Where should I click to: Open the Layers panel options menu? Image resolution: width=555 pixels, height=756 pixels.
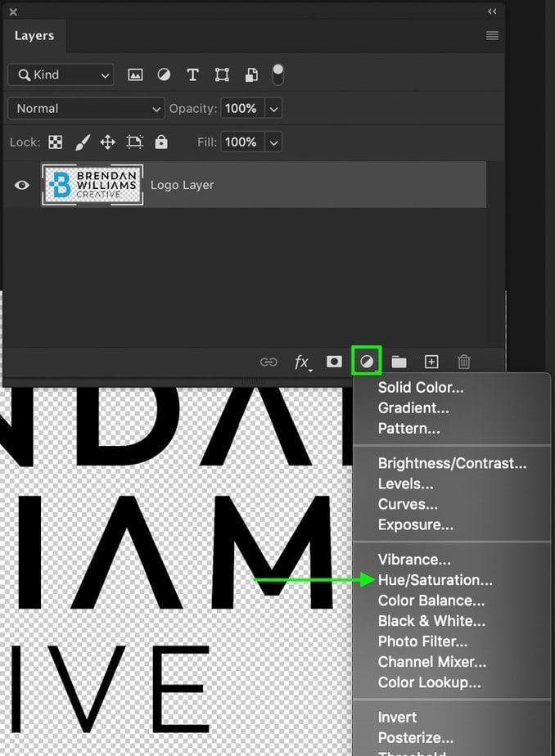(492, 36)
